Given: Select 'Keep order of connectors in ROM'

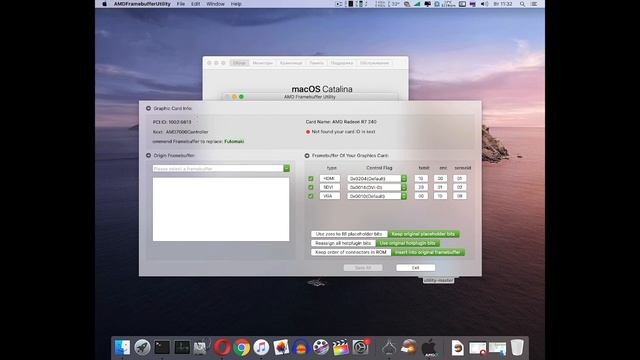Looking at the screenshot, I should tap(351, 252).
